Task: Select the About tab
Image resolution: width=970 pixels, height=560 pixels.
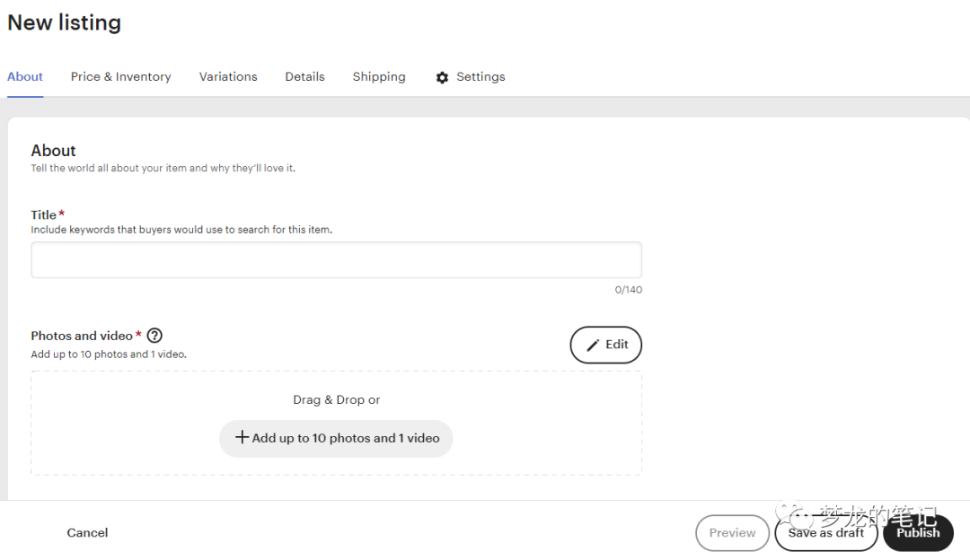Action: coord(24,77)
